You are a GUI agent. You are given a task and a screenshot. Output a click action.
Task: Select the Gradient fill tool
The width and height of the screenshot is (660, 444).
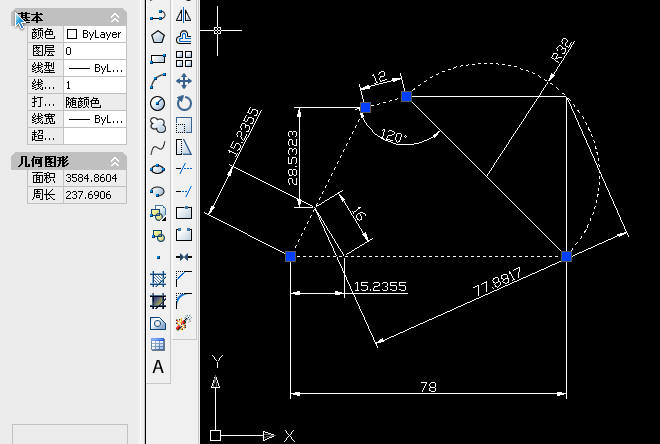[x=158, y=301]
